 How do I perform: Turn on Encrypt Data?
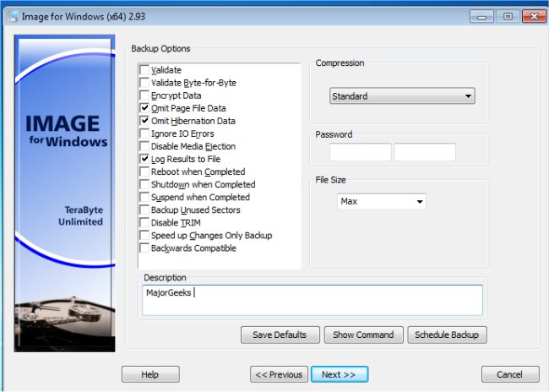[144, 95]
